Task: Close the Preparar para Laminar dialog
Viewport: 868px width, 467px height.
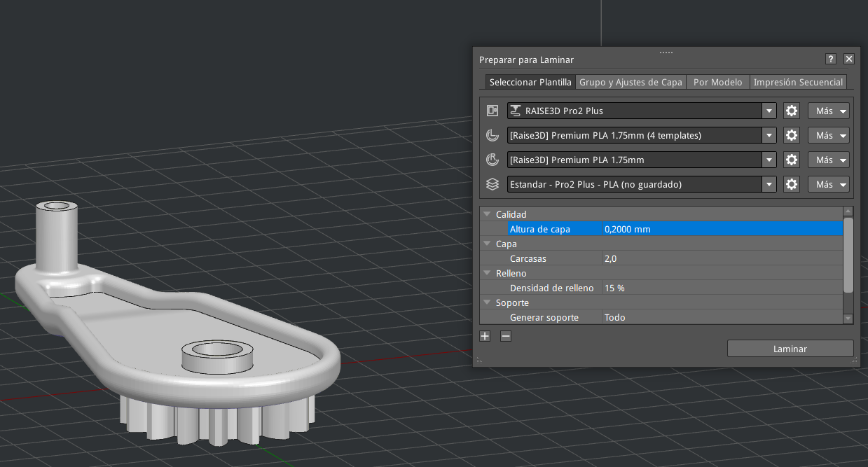Action: (849, 60)
